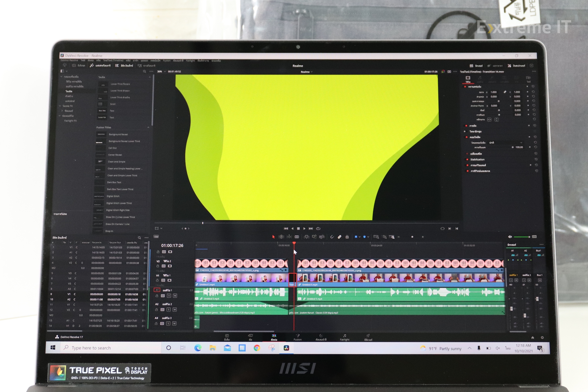
Task: Pick the Blade Edit Mode tool
Action: pos(297,237)
